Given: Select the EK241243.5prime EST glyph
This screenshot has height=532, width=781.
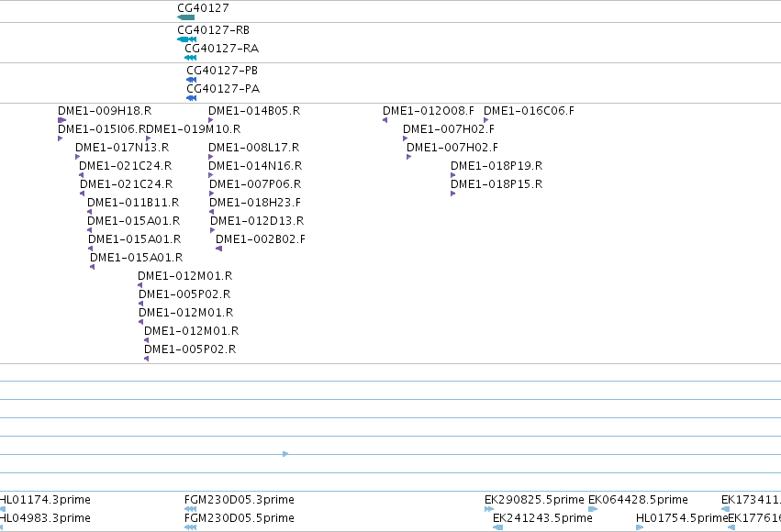Looking at the screenshot, I should 497,527.
